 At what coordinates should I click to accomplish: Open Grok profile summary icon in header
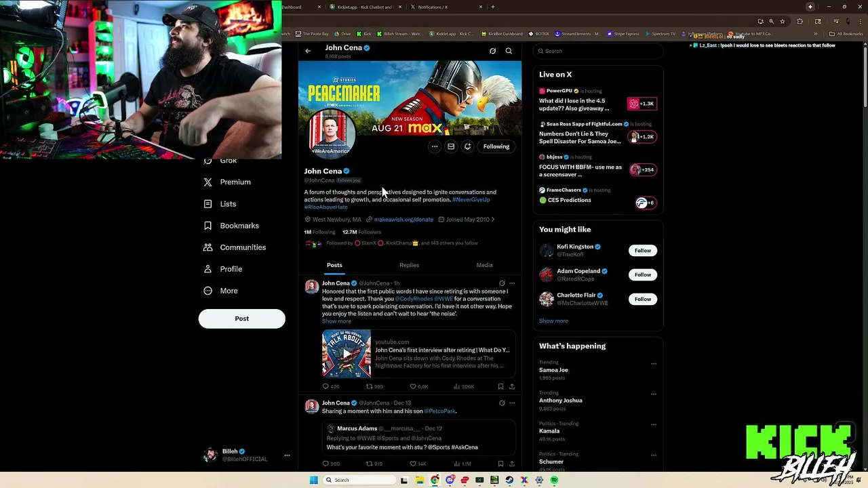tap(493, 51)
